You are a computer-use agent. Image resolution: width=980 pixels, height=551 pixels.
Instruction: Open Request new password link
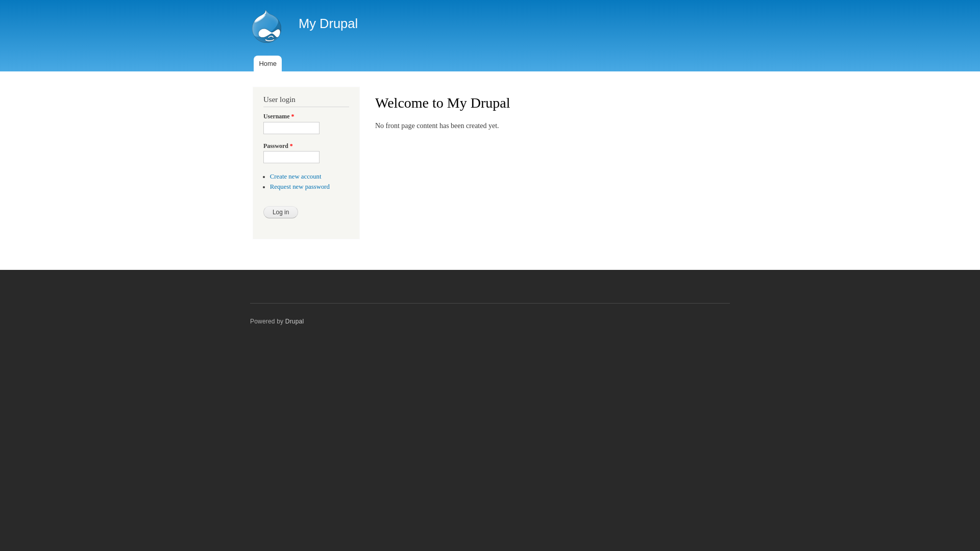tap(300, 187)
